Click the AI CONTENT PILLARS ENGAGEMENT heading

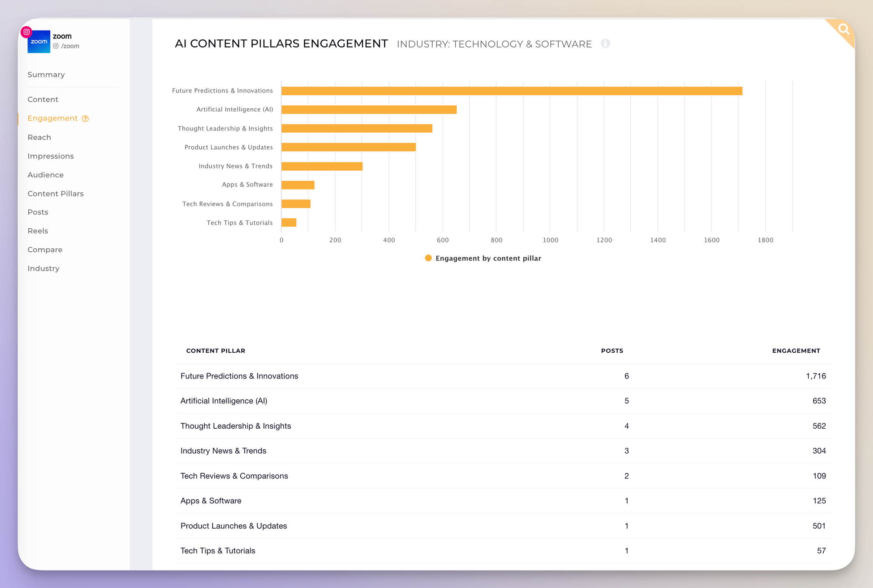tap(281, 44)
